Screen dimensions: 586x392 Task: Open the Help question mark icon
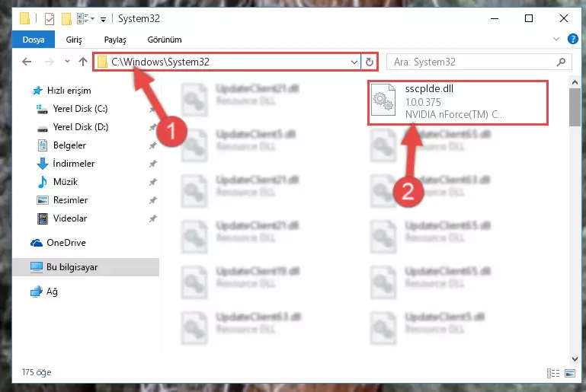572,39
